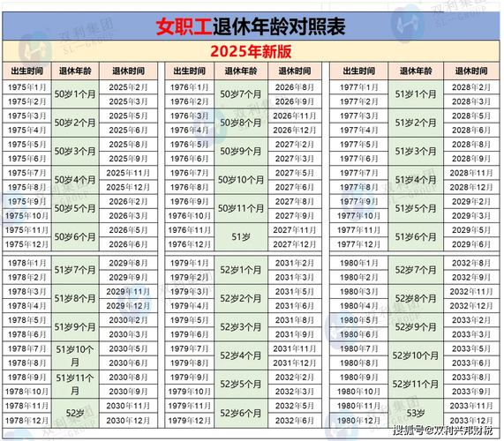Select the 52岁10个月 cell
The width and height of the screenshot is (504, 441).
[x=416, y=355]
